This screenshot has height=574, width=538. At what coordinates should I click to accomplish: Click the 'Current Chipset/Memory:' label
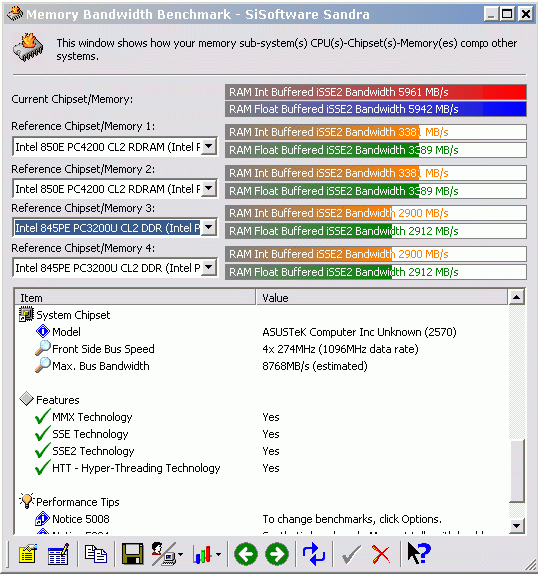[x=72, y=99]
